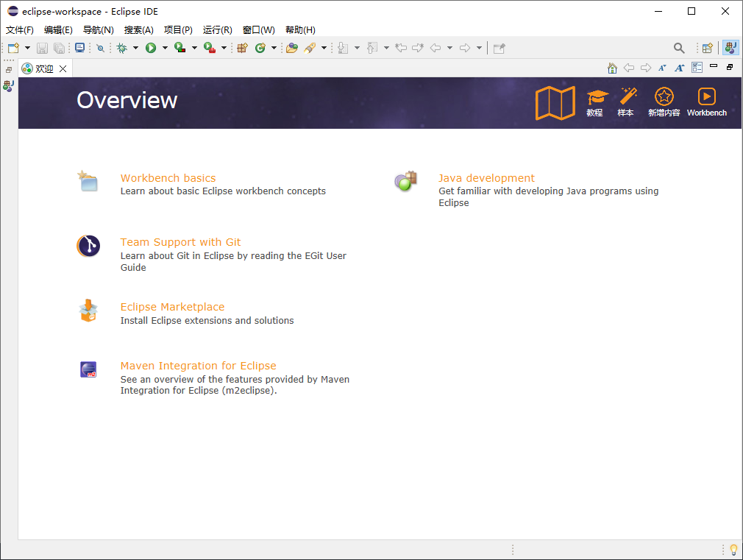
Task: Open the 教程 tutorials page
Action: tap(596, 102)
